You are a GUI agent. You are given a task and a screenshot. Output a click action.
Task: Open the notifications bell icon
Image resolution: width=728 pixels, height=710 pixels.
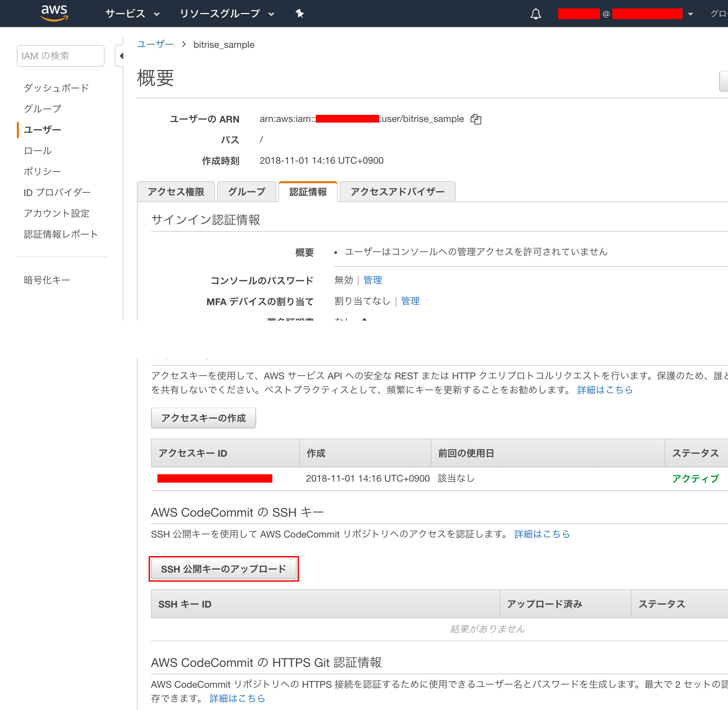536,14
